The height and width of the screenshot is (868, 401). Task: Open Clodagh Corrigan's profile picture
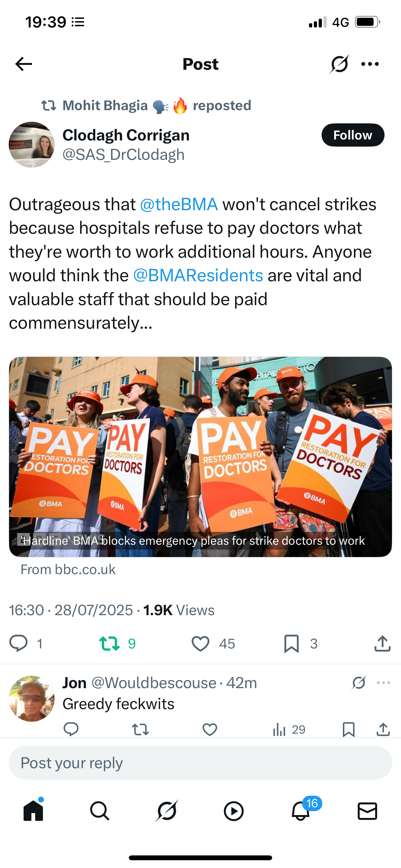(32, 145)
